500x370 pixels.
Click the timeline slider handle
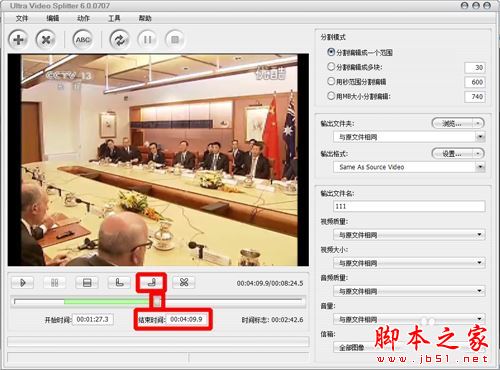tap(157, 302)
